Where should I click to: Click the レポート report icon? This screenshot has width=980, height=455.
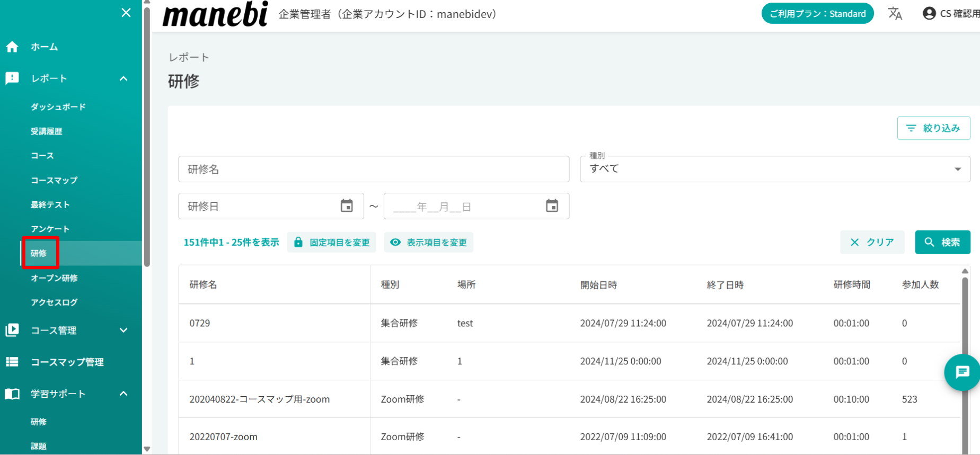click(12, 78)
